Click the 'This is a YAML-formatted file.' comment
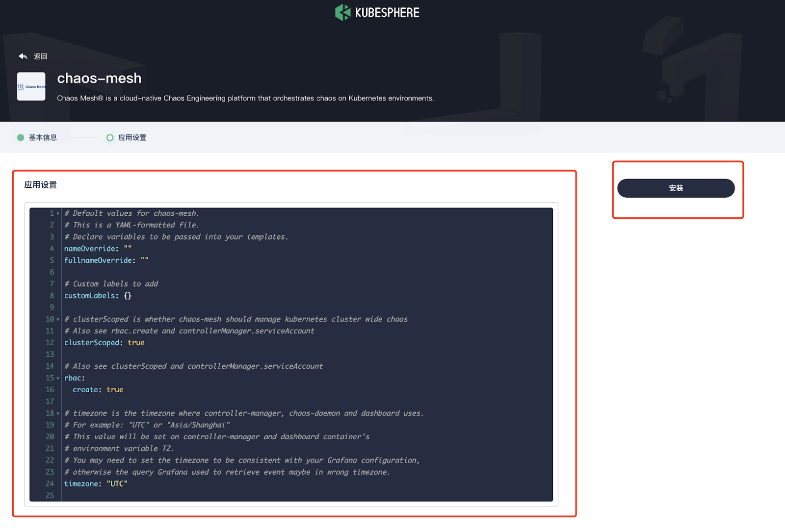 coord(131,225)
